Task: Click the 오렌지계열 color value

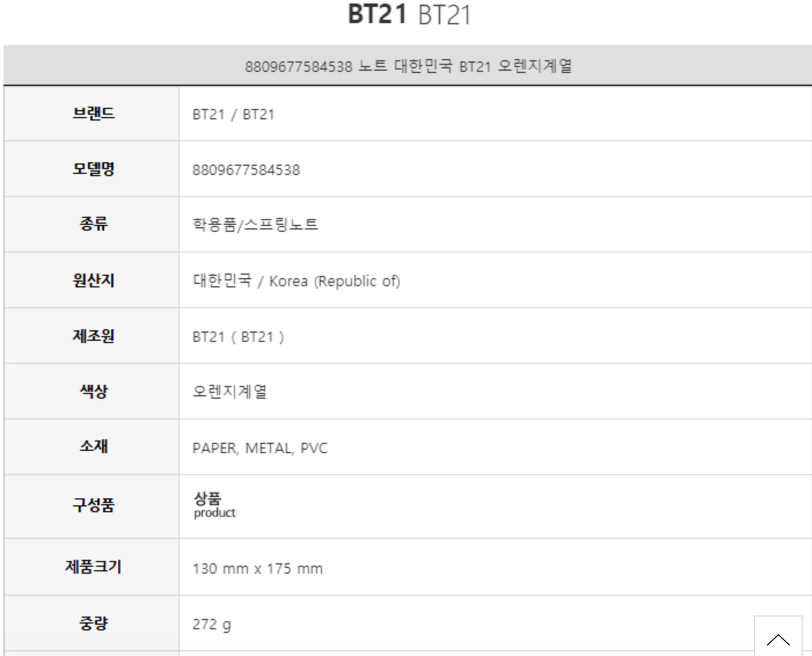Action: 229,392
